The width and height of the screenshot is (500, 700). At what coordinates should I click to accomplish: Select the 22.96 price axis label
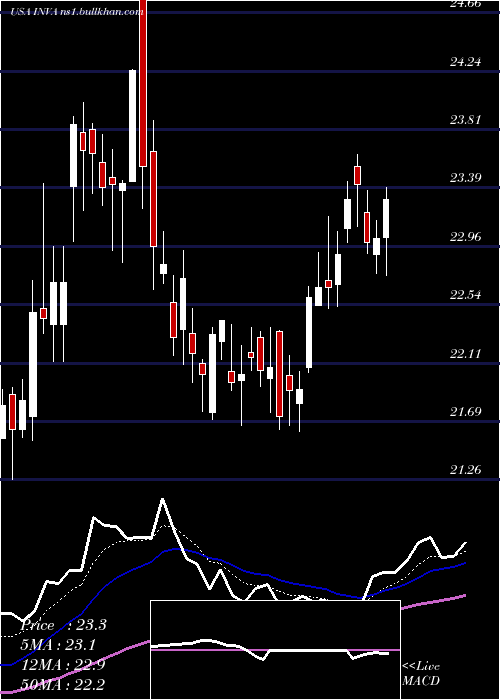click(x=466, y=237)
